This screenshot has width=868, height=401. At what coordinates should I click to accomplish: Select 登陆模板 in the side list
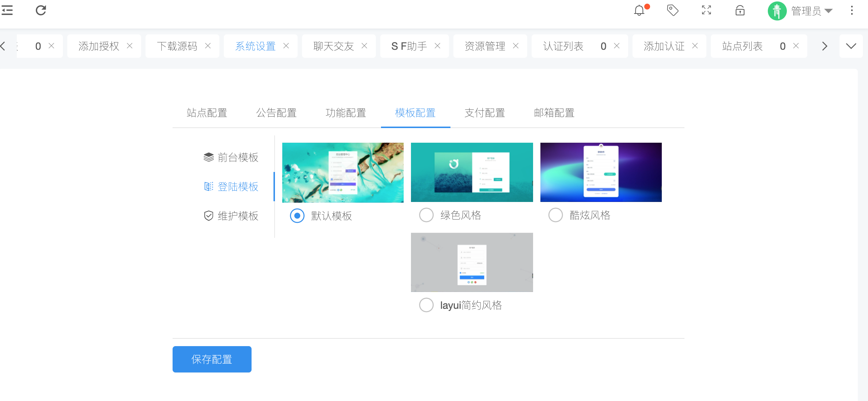pyautogui.click(x=231, y=187)
